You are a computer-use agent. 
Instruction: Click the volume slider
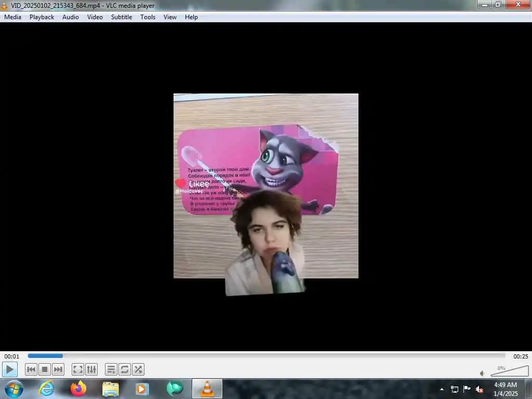(x=509, y=371)
